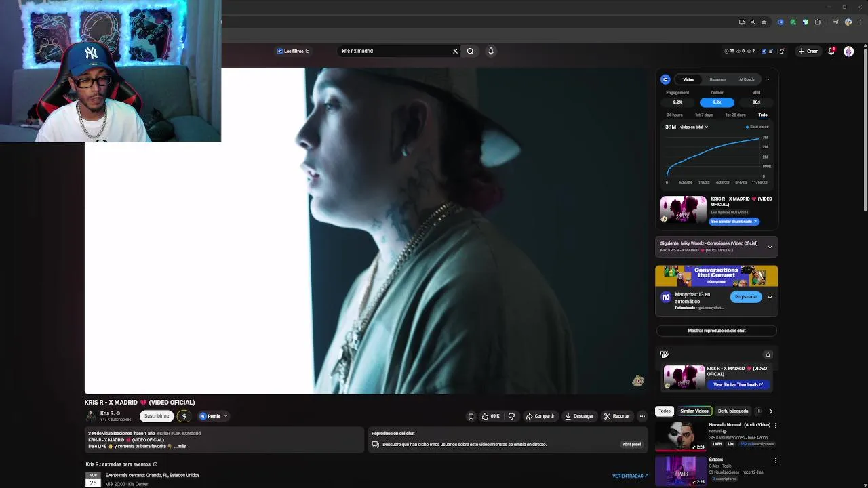Click the Compartir button
Viewport: 868px width, 488px height.
point(540,416)
